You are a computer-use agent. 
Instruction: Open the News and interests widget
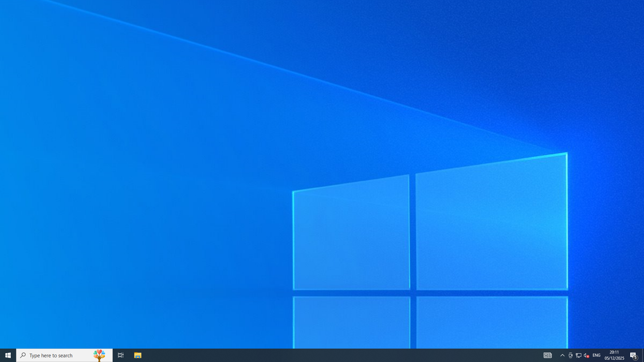[548, 355]
